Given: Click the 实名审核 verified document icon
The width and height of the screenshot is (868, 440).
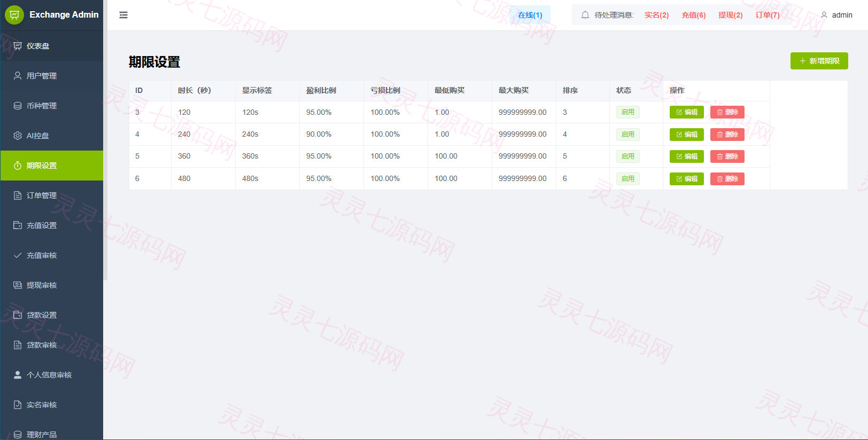Looking at the screenshot, I should (18, 405).
